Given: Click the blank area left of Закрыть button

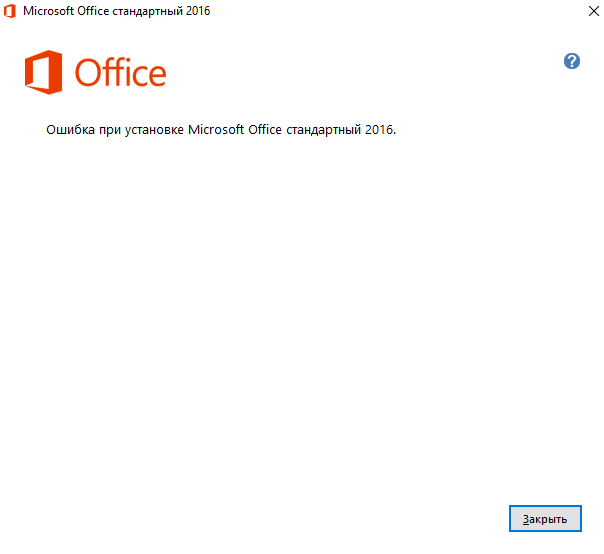Looking at the screenshot, I should click(300, 519).
